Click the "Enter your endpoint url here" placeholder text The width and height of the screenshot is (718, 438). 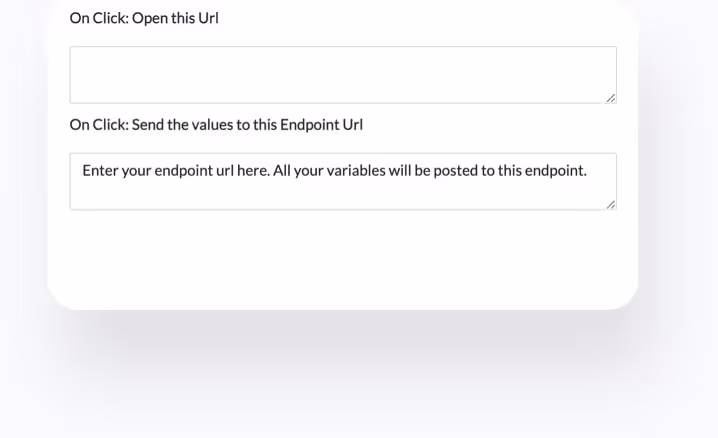[176, 171]
